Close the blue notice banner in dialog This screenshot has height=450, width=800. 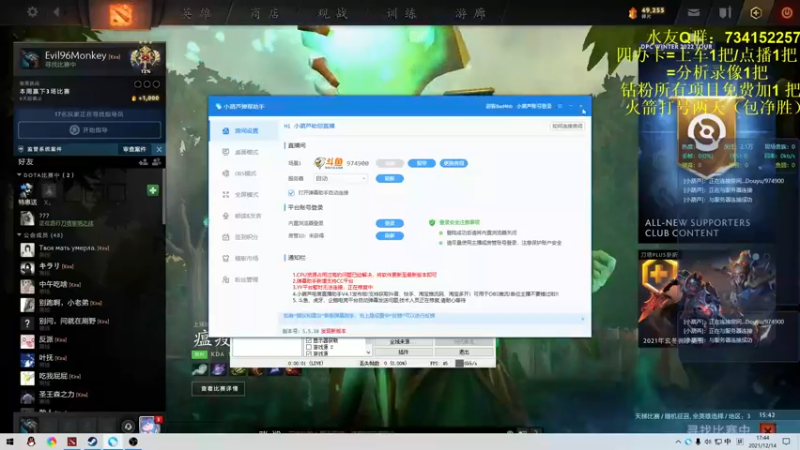pos(583,319)
